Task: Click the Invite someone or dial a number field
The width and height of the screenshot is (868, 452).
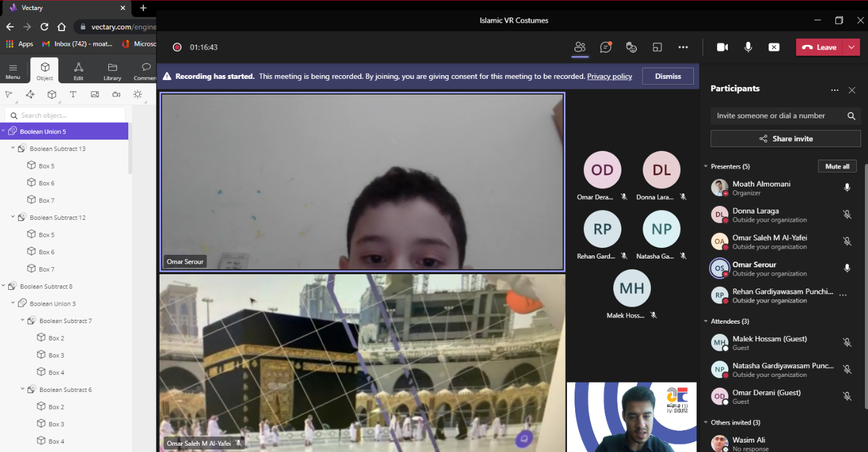Action: pyautogui.click(x=785, y=116)
